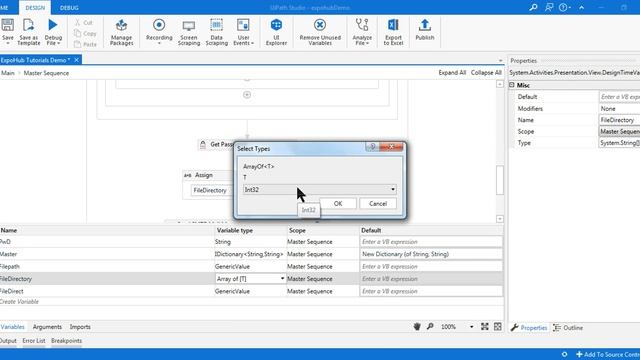Collapse the Misc properties section
Screen dimensions: 640x360
(512, 85)
